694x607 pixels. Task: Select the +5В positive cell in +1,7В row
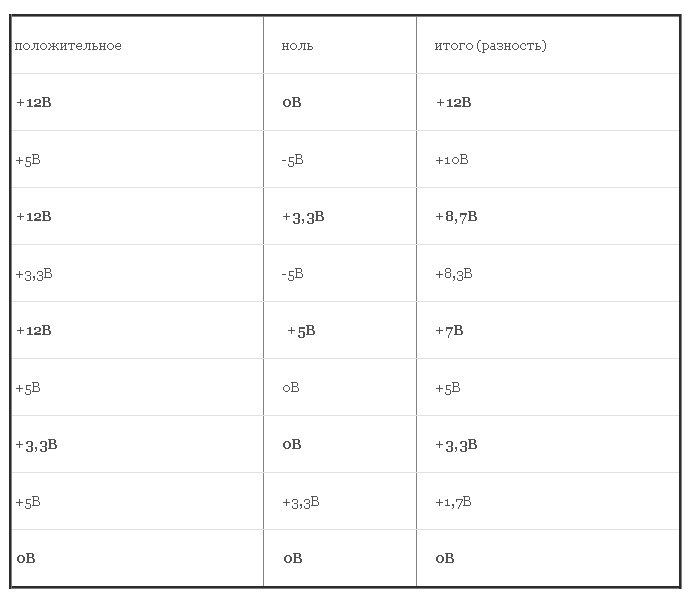(28, 501)
